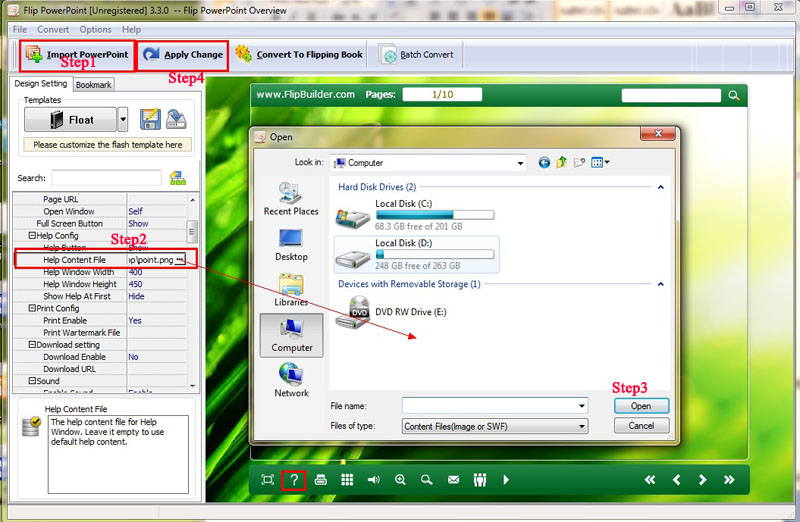Collapse the Print Config section

[x=32, y=308]
